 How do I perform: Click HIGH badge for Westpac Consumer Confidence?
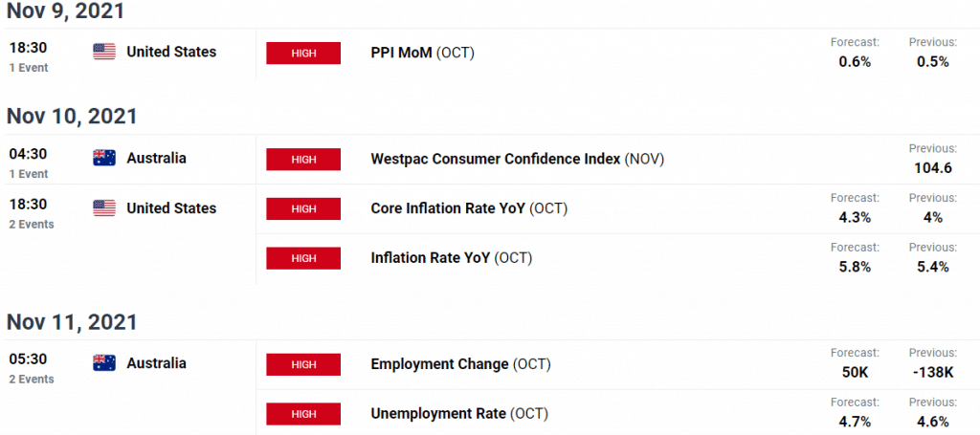click(303, 159)
